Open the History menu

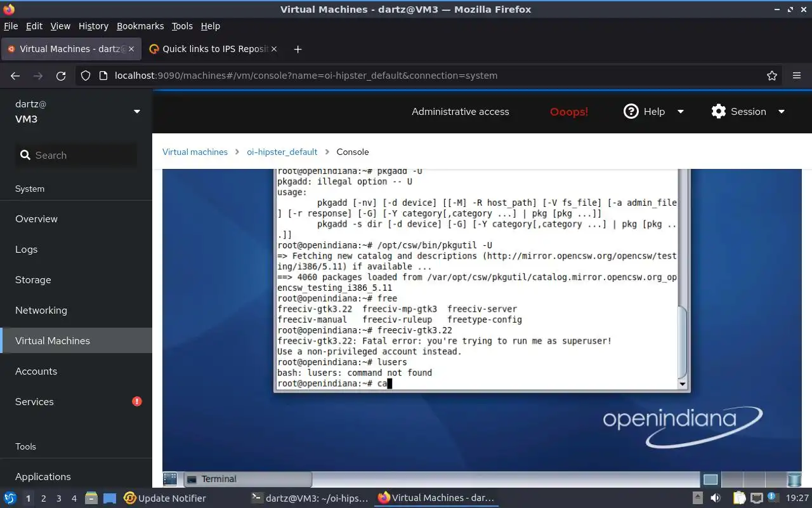(x=93, y=26)
